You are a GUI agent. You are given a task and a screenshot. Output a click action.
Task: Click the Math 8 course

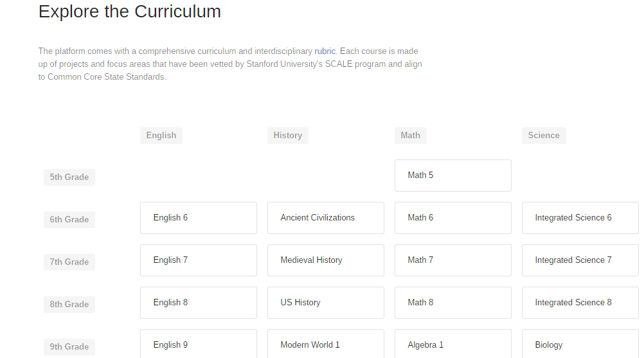[x=452, y=303]
